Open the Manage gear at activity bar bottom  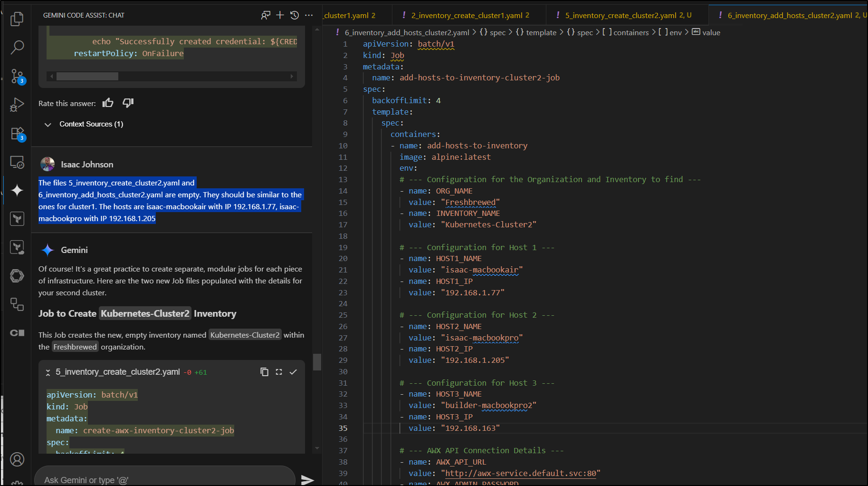pyautogui.click(x=17, y=483)
